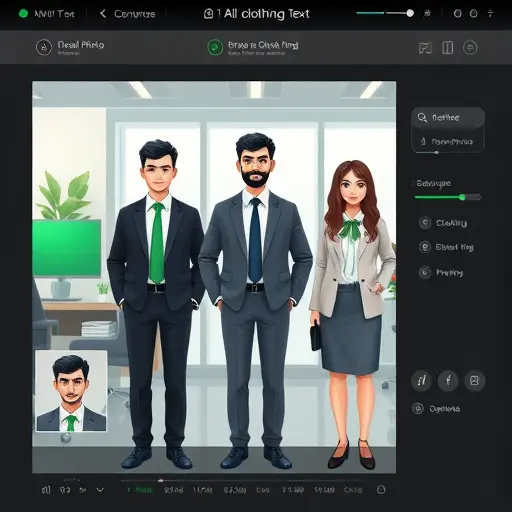Image resolution: width=512 pixels, height=512 pixels.
Task: Click the white timeline scrubber marker
Action: click(161, 481)
